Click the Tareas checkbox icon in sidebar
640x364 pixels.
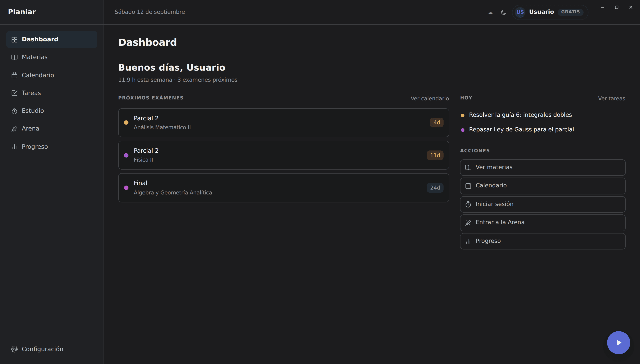click(x=14, y=93)
